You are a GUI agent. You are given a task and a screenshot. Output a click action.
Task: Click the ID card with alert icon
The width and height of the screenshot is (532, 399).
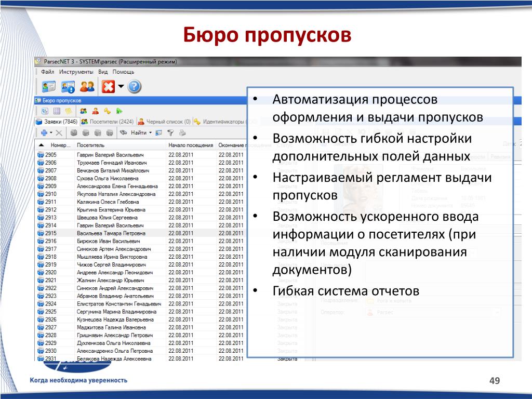click(68, 86)
